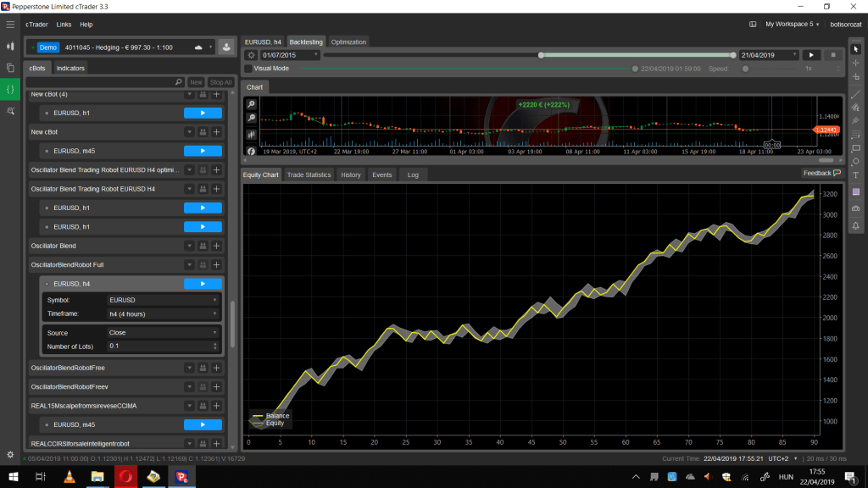Start the EURUSD, h4 cBot instance
The height and width of the screenshot is (488, 868).
(x=203, y=284)
